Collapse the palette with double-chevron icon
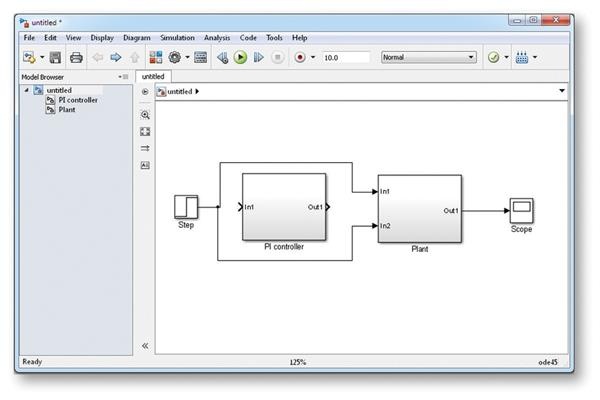 (145, 346)
